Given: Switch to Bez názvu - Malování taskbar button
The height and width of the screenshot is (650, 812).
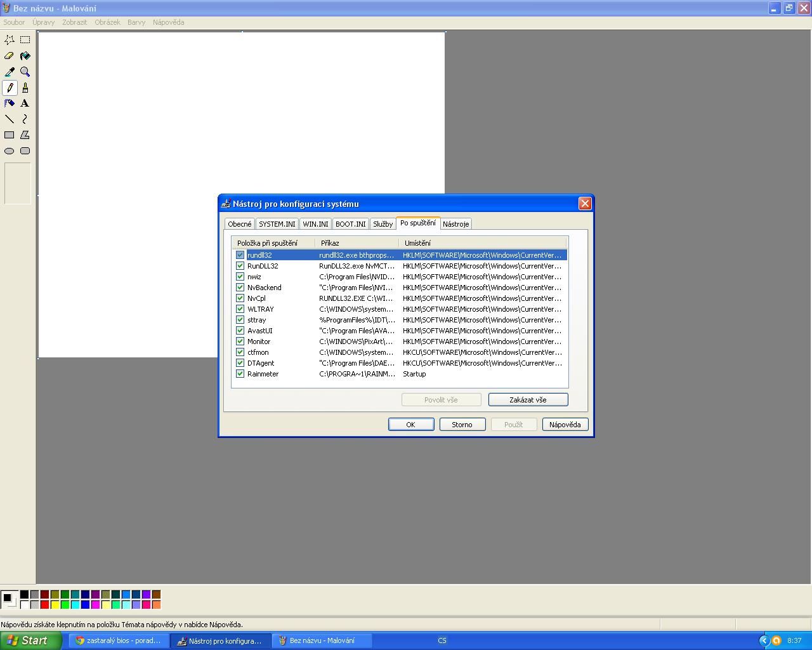Looking at the screenshot, I should 322,641.
